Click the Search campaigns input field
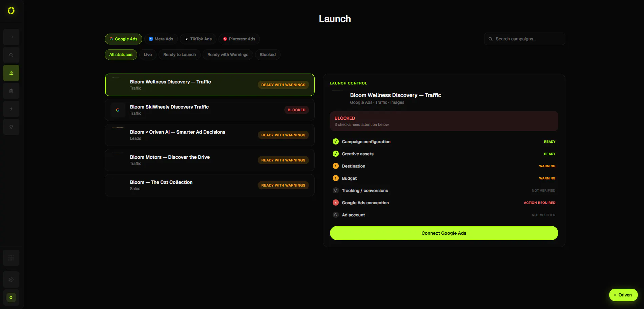Viewport: 644px width, 309px height. (524, 39)
